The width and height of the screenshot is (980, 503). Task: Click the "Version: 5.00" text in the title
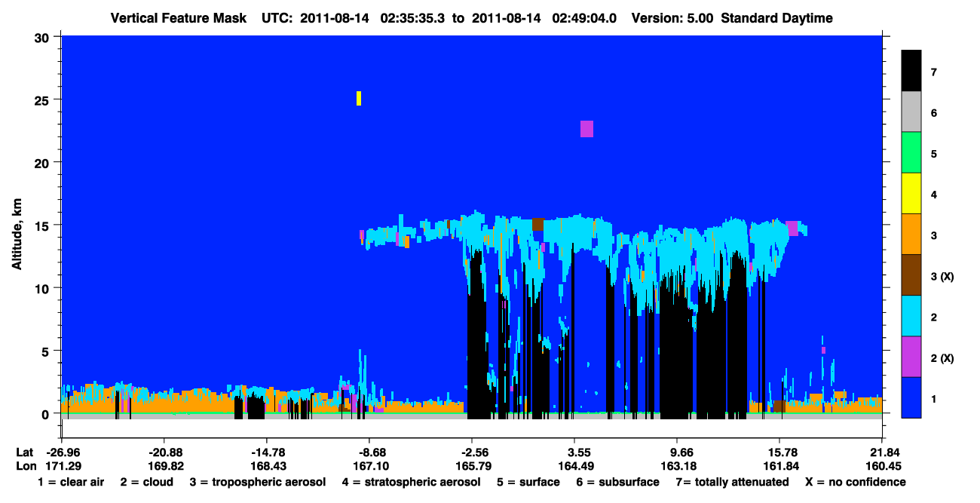[x=672, y=18]
